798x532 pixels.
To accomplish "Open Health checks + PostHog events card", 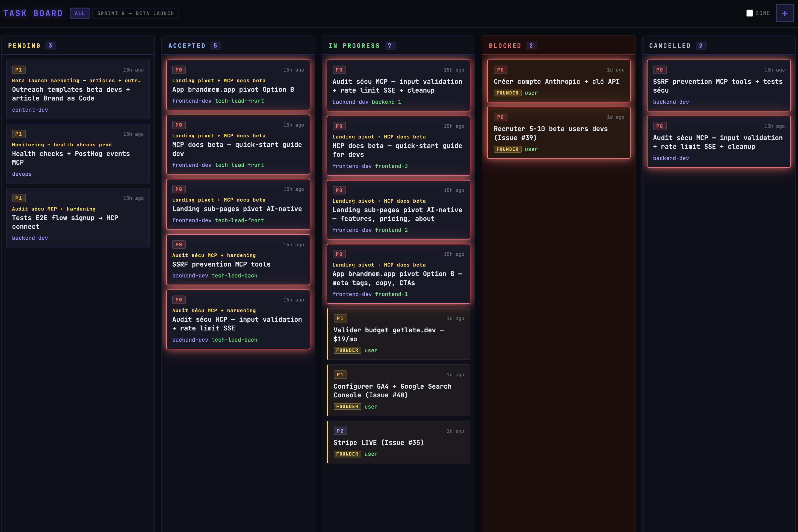I will pyautogui.click(x=78, y=154).
